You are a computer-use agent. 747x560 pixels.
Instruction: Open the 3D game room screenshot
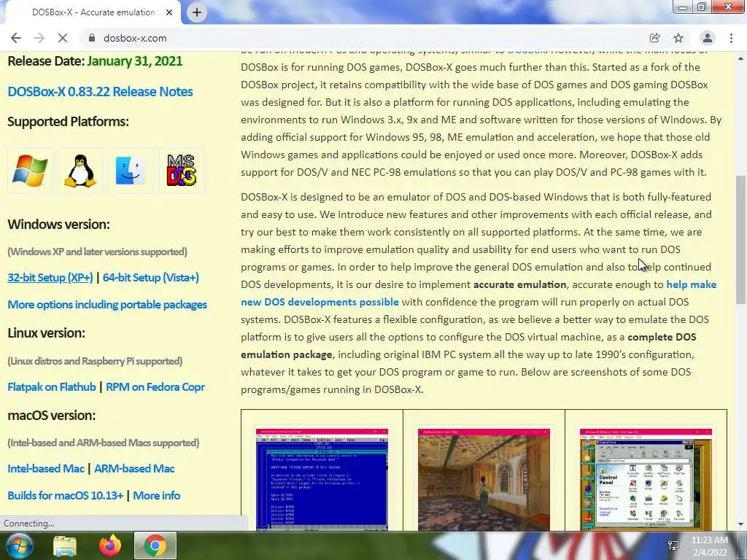(x=484, y=480)
